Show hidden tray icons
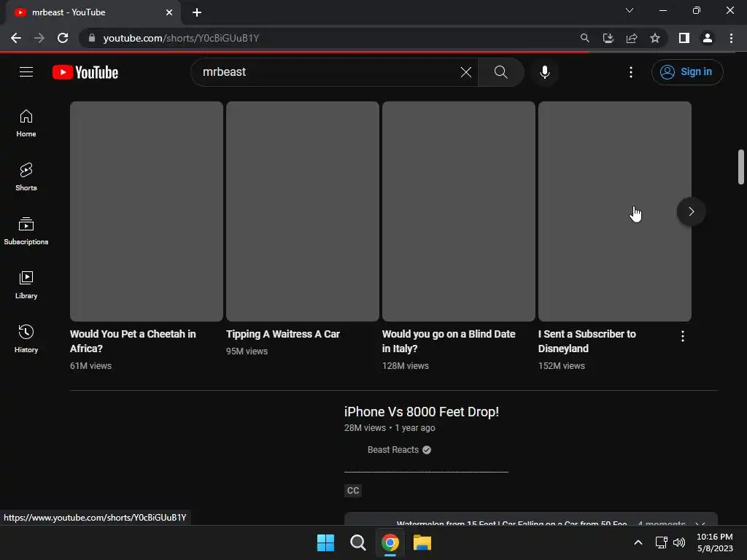Viewport: 747px width, 560px height. (638, 542)
